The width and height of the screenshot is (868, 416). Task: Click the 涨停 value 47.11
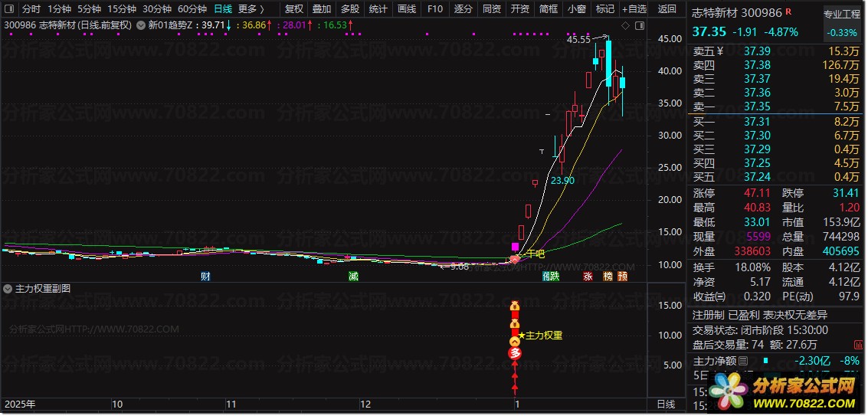click(757, 193)
